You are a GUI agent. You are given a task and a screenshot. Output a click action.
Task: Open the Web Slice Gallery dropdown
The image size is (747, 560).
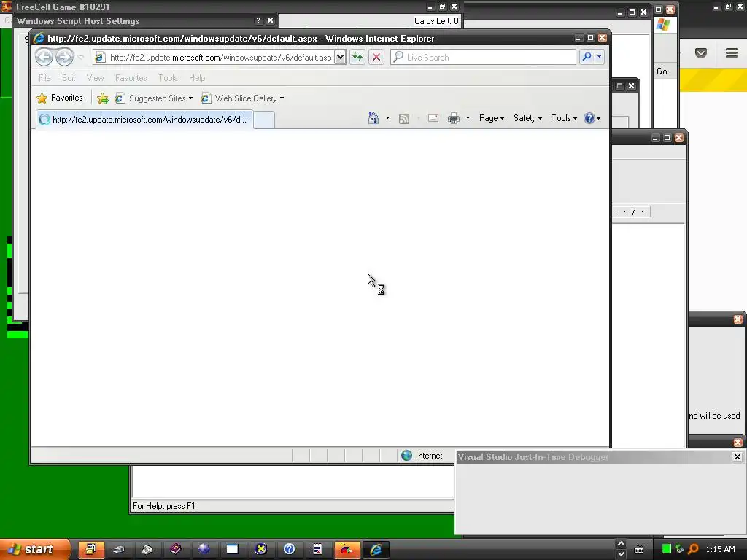pos(242,98)
